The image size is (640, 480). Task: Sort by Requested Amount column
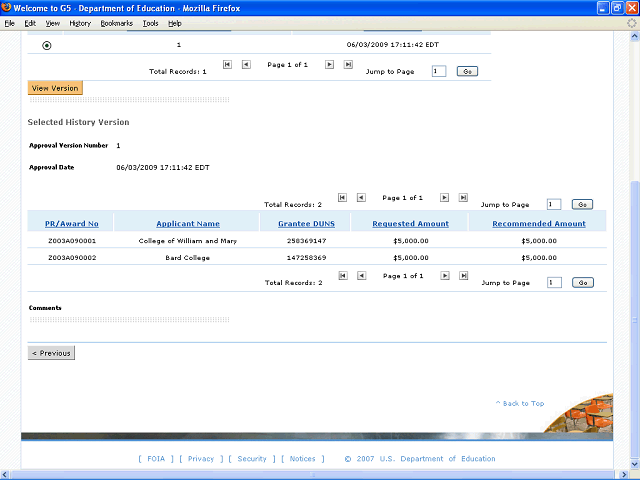pyautogui.click(x=411, y=224)
